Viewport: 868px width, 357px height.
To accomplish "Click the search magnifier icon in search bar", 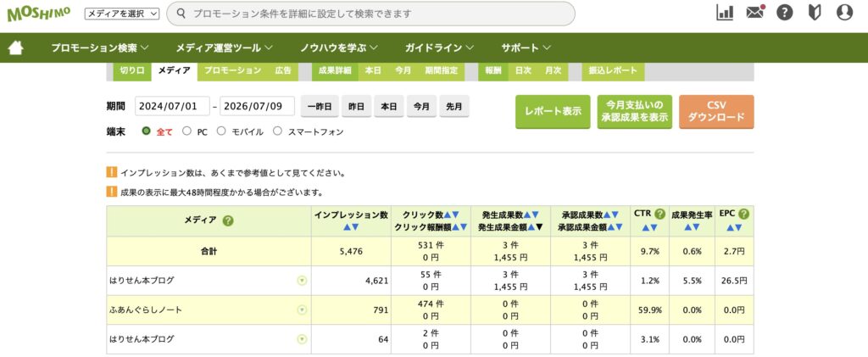I will coord(180,14).
